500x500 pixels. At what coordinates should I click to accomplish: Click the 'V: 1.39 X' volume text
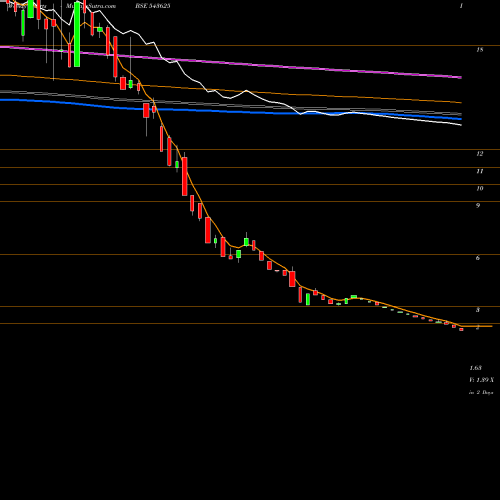tap(481, 380)
